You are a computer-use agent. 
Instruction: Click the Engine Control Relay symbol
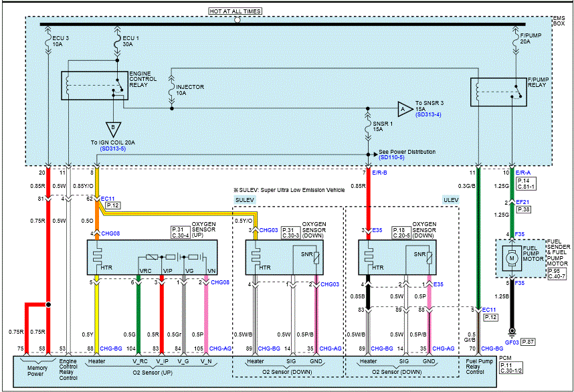click(92, 85)
